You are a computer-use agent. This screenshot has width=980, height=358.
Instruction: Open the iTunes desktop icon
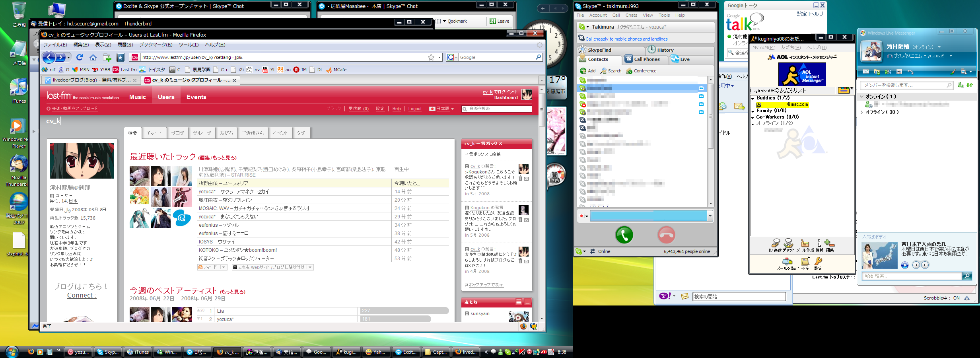click(19, 91)
